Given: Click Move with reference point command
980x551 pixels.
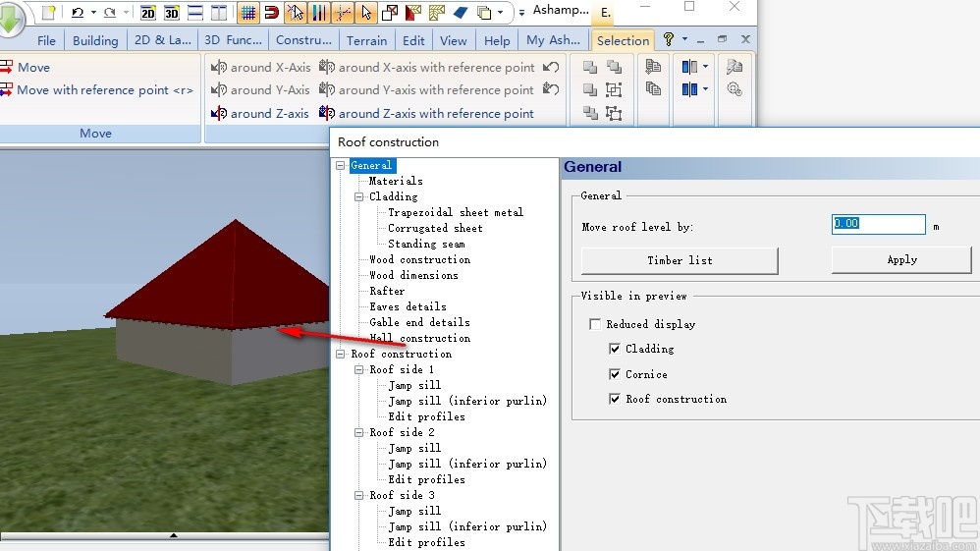Looking at the screenshot, I should (x=97, y=90).
